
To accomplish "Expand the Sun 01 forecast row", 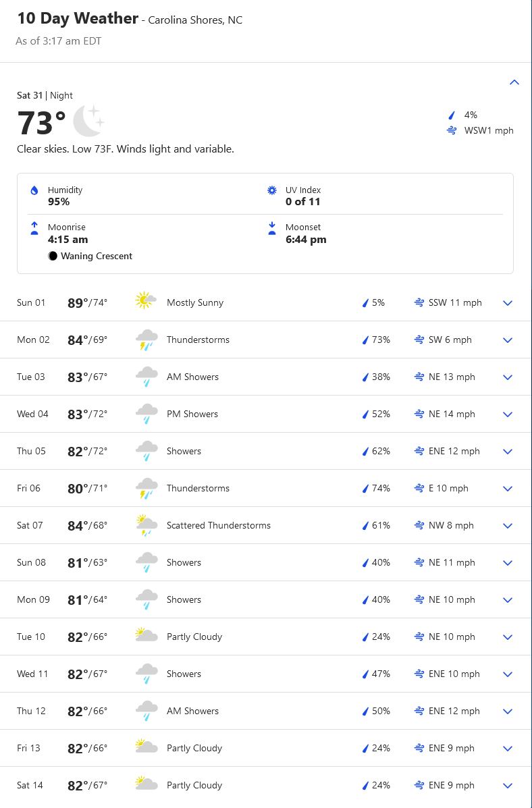I will [x=508, y=303].
